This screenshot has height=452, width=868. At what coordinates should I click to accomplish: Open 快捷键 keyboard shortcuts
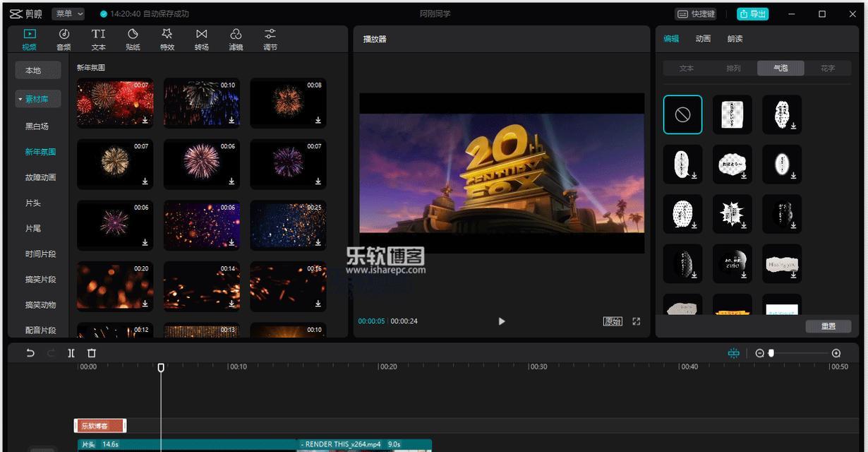click(696, 14)
